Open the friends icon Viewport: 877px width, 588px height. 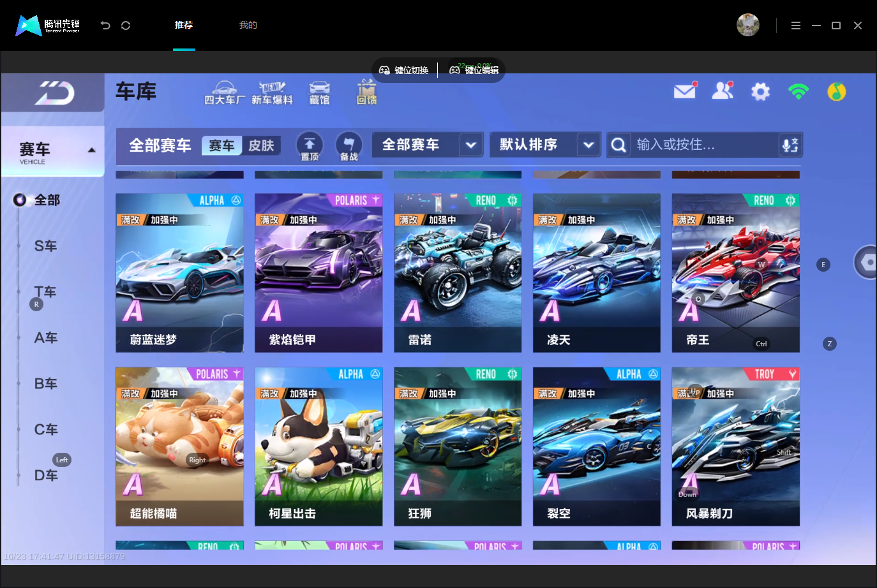[x=723, y=91]
